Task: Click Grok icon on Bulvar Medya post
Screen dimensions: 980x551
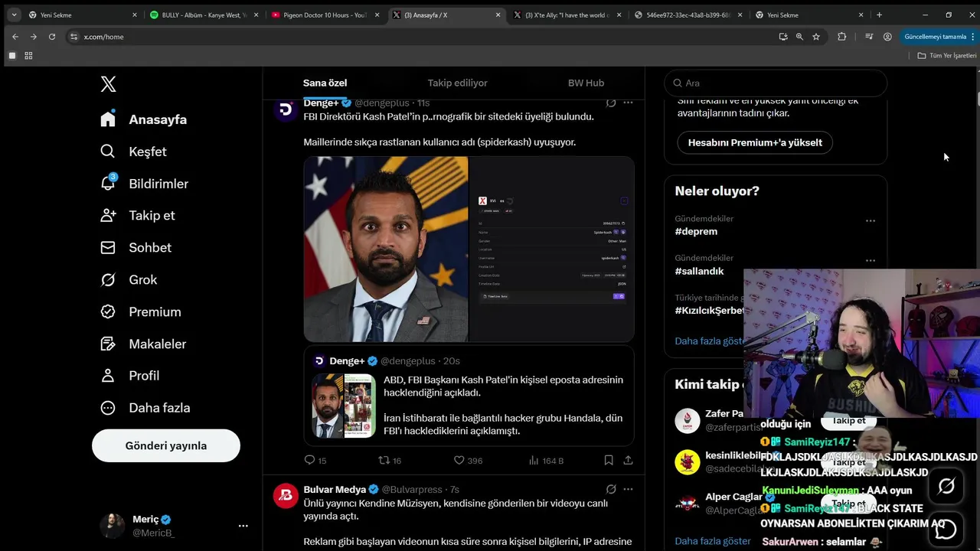Action: pyautogui.click(x=611, y=489)
